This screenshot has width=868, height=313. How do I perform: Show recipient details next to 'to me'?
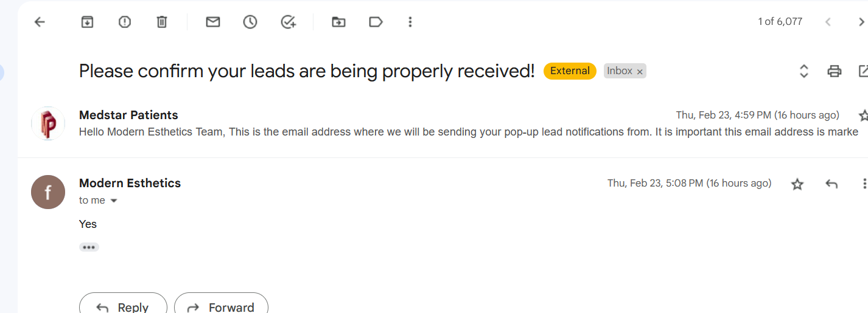(x=113, y=201)
